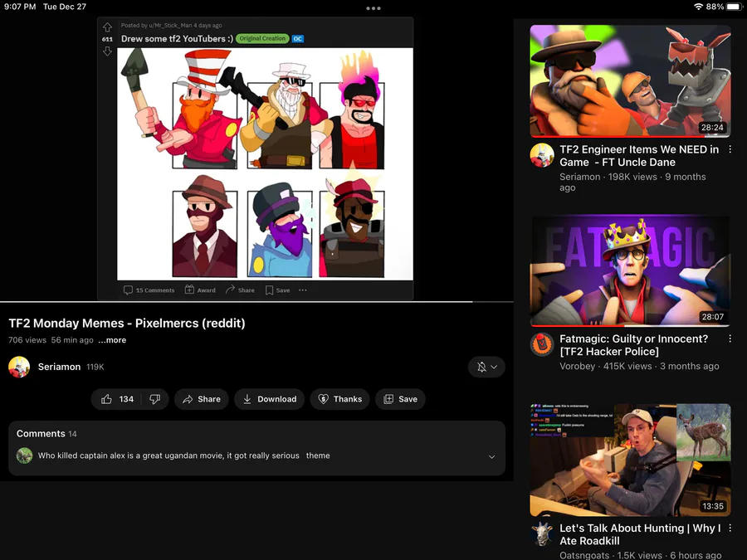Open options menu for Fatmagic video
This screenshot has height=560, width=747.
[x=730, y=338]
